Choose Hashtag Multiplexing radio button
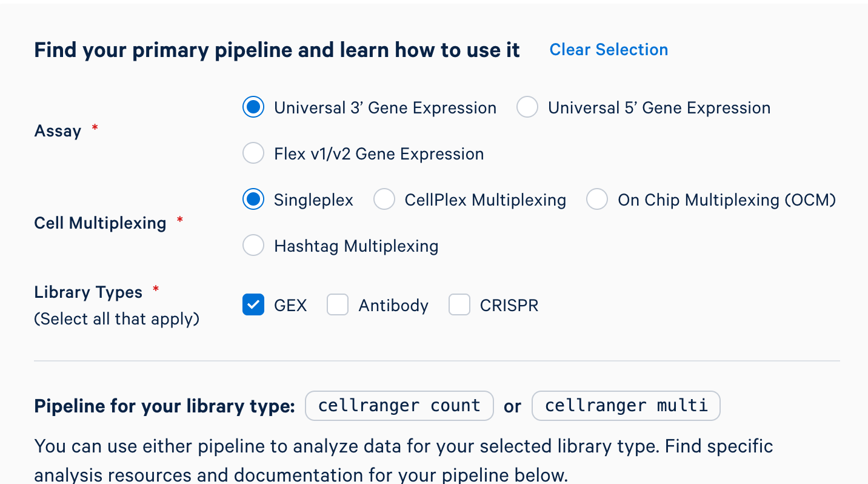The width and height of the screenshot is (868, 484). point(253,246)
